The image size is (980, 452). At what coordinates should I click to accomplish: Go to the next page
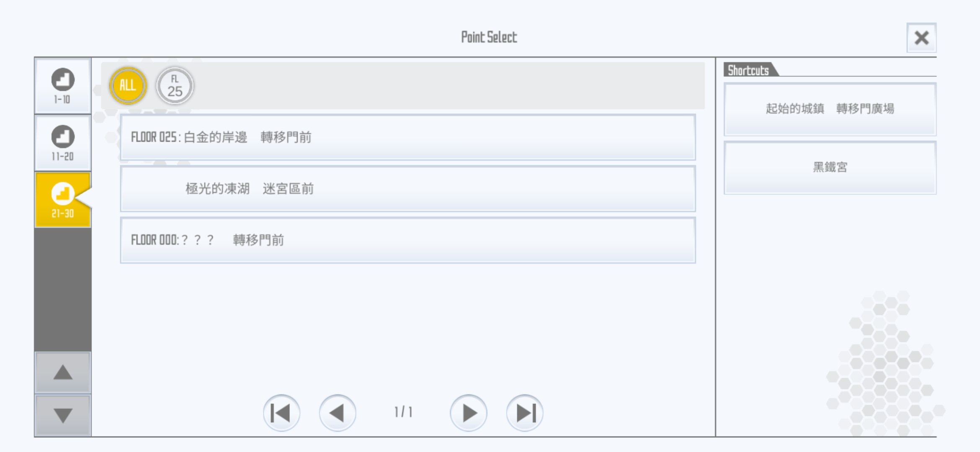469,413
